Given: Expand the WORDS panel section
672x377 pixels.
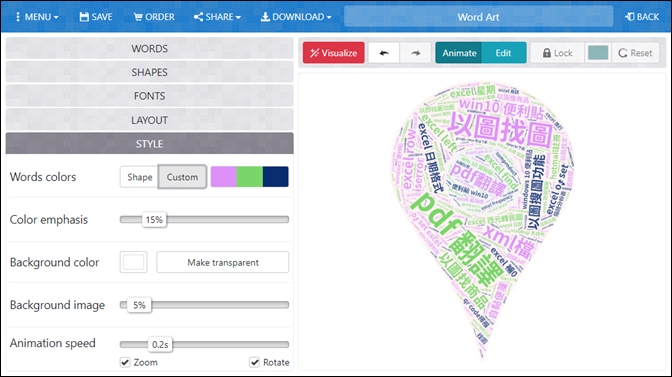Looking at the screenshot, I should [150, 48].
